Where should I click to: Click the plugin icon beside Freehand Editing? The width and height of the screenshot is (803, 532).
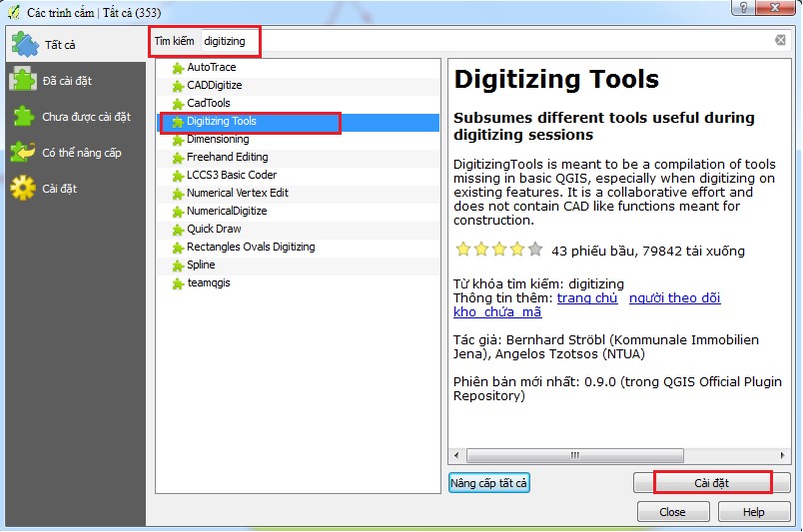178,158
